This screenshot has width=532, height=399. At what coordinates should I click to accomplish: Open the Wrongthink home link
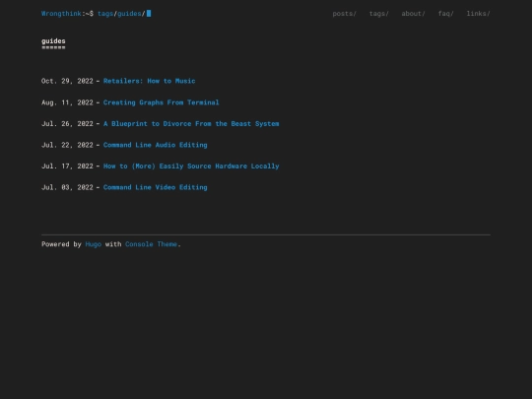tap(61, 14)
